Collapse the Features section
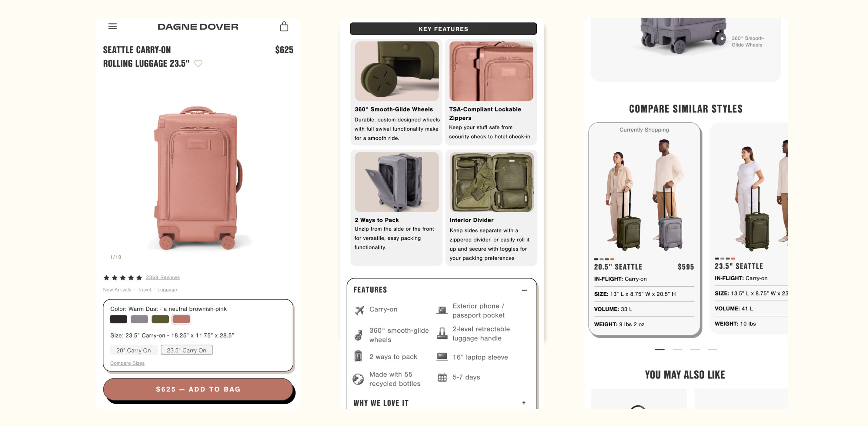868x426 pixels. point(524,290)
